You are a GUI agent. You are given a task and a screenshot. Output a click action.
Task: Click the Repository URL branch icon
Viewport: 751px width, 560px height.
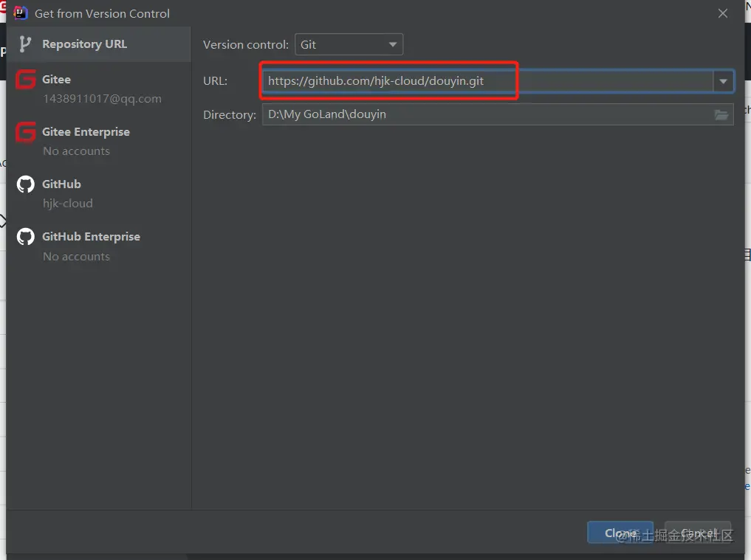[25, 44]
